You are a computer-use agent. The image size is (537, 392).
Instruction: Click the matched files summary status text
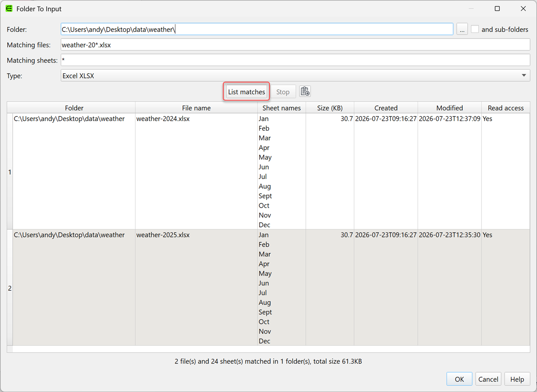(x=268, y=361)
